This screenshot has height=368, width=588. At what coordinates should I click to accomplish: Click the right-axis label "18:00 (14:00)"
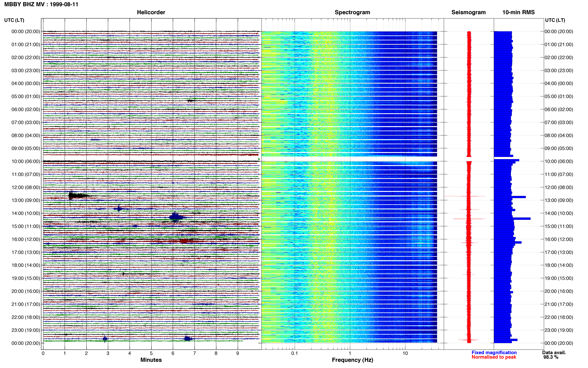559,265
